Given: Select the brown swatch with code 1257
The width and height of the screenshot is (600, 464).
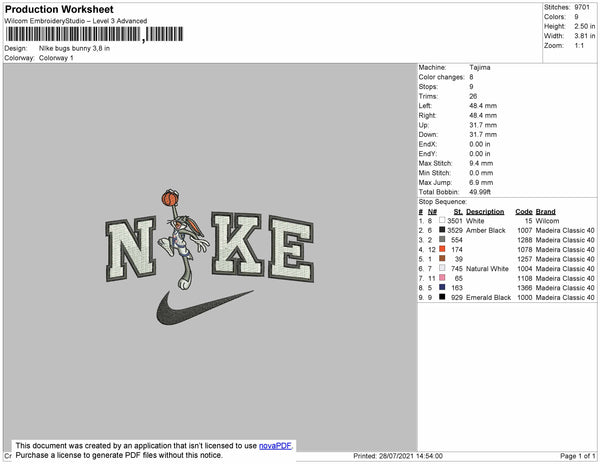Looking at the screenshot, I should pos(442,259).
